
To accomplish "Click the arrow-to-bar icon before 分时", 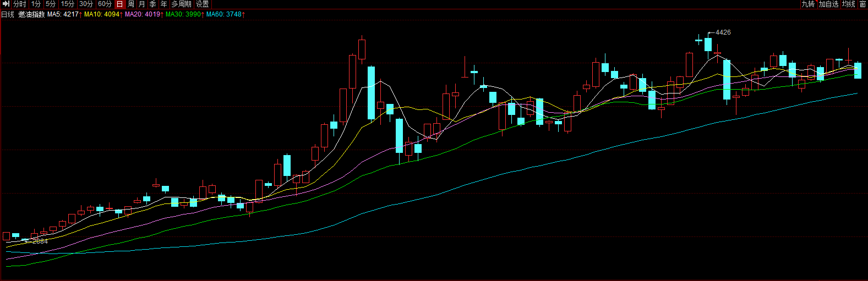I will tap(7, 4).
